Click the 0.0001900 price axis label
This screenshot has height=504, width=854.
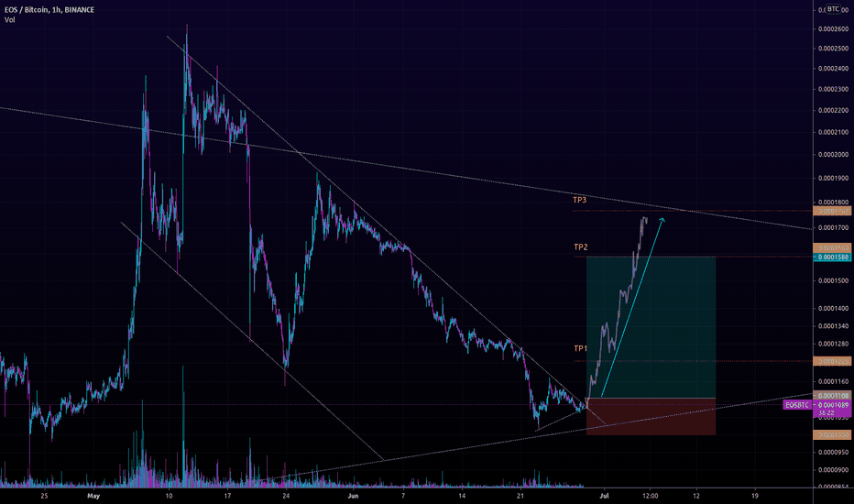click(x=833, y=178)
